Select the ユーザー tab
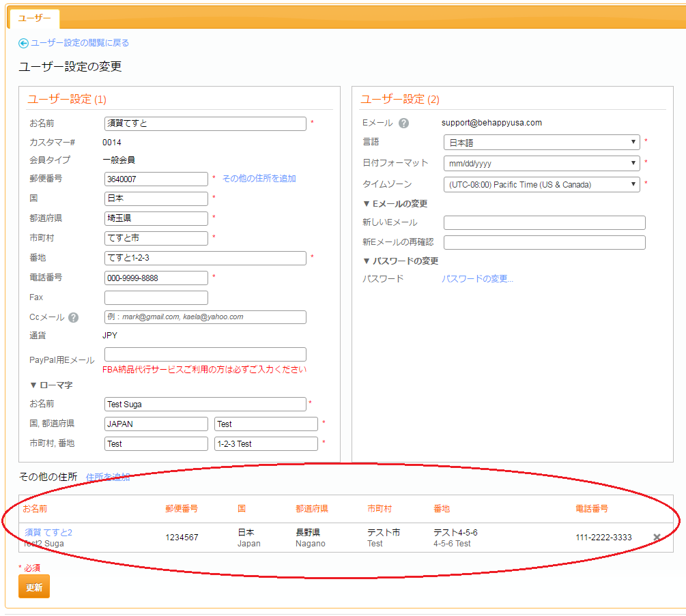This screenshot has width=686, height=616. pyautogui.click(x=34, y=18)
